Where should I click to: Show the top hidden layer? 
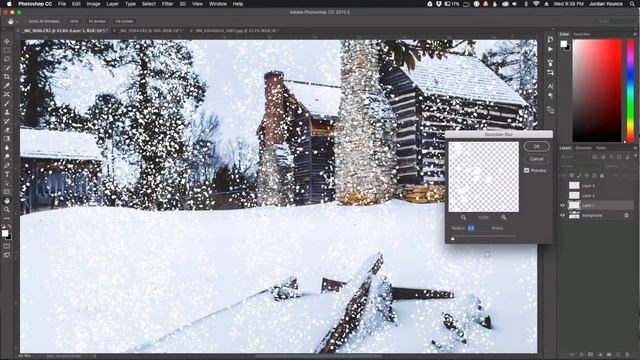coord(562,186)
